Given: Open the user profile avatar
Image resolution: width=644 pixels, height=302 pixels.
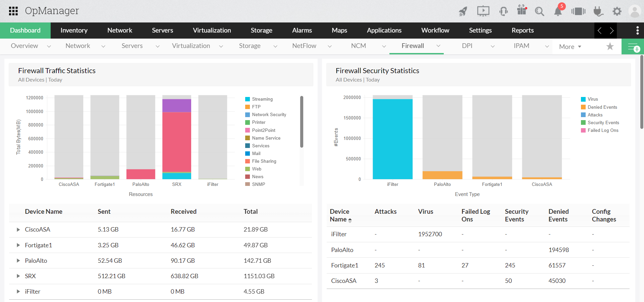Looking at the screenshot, I should [x=635, y=11].
